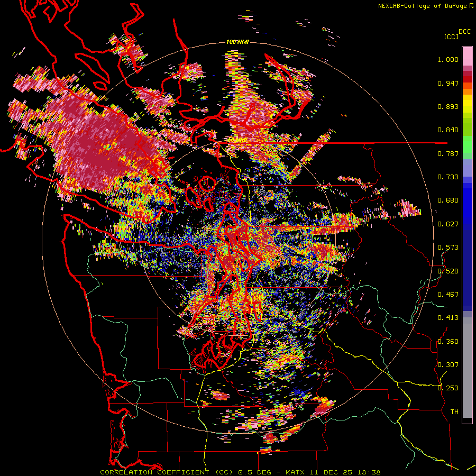Click the KATX station identifier in caption

click(x=296, y=472)
